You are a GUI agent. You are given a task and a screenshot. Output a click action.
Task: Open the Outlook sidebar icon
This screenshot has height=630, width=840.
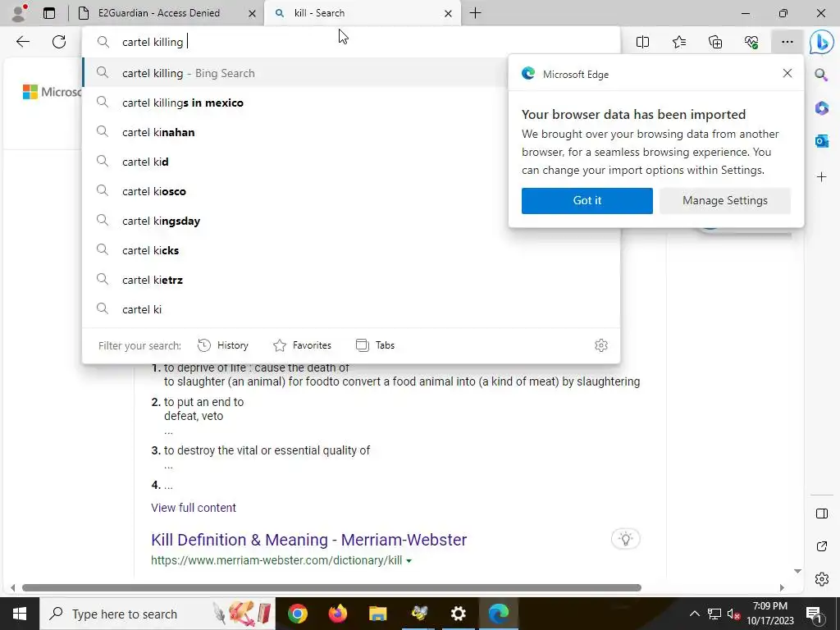tap(821, 141)
